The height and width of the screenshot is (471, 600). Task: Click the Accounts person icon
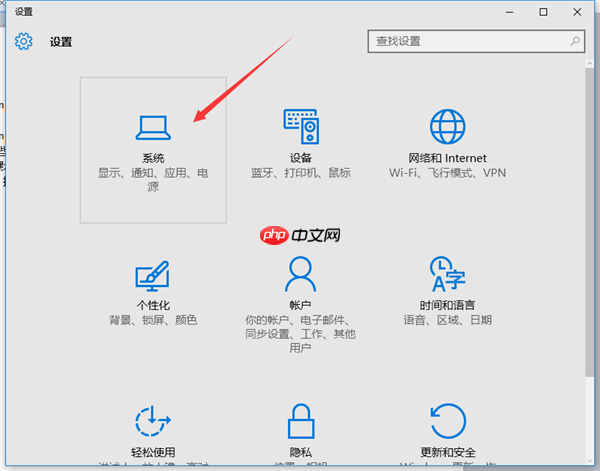(x=300, y=273)
